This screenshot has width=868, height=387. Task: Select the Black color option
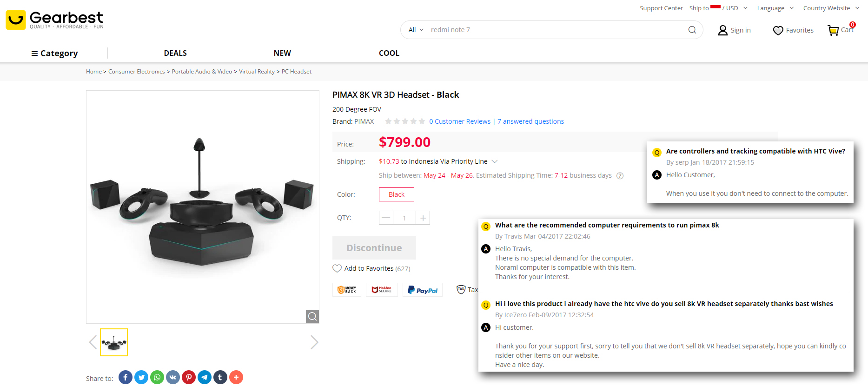[397, 194]
